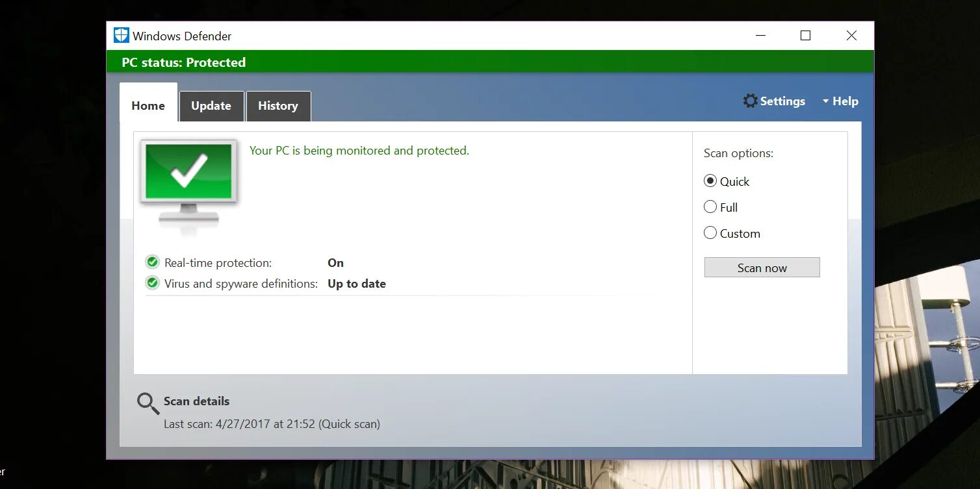This screenshot has width=980, height=489.
Task: Open the Settings link
Action: point(782,101)
